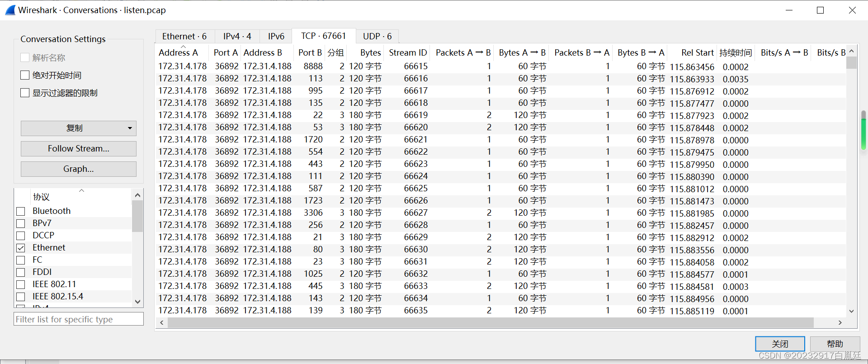Image resolution: width=868 pixels, height=364 pixels.
Task: Click the 帮助 button
Action: coord(835,344)
